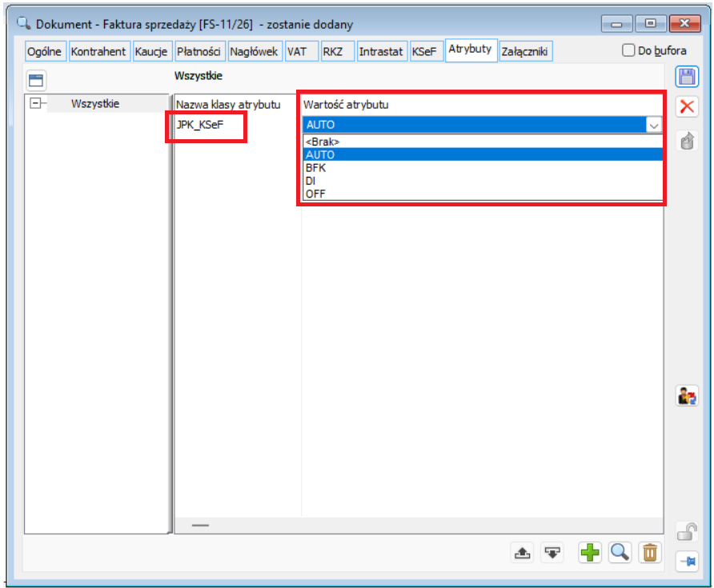Open the AUTO value dropdown arrow

[654, 125]
